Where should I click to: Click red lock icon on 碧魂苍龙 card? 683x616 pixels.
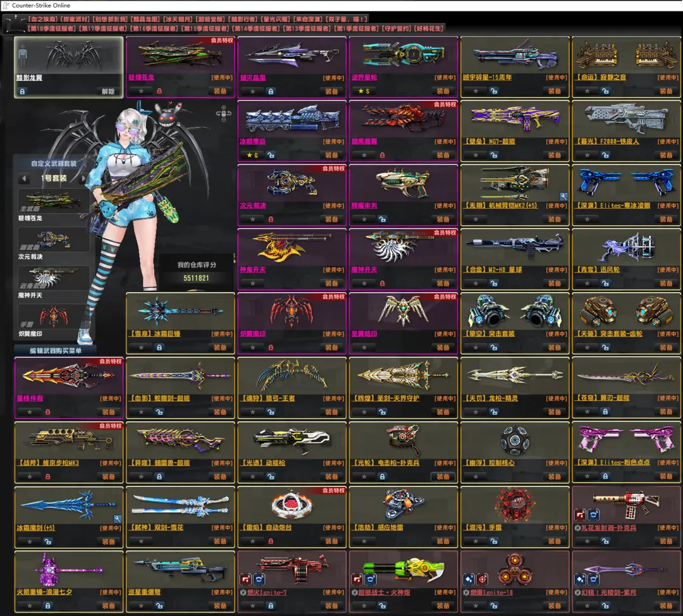[x=159, y=91]
